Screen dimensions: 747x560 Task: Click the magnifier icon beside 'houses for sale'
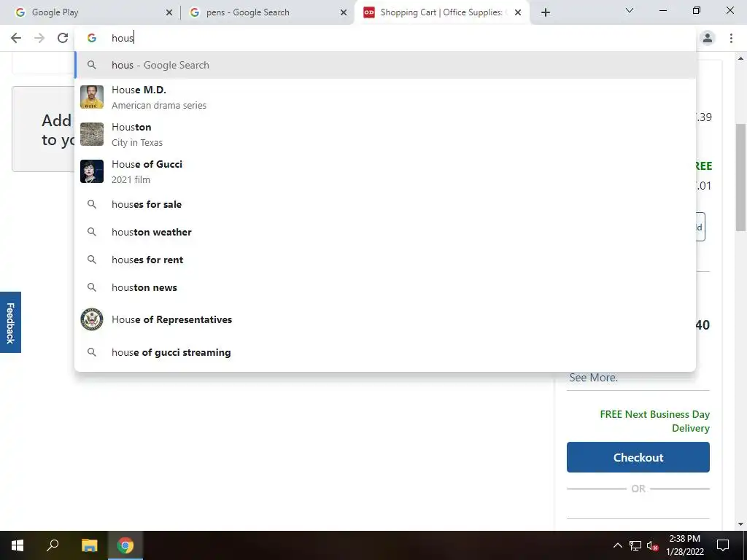pyautogui.click(x=92, y=204)
